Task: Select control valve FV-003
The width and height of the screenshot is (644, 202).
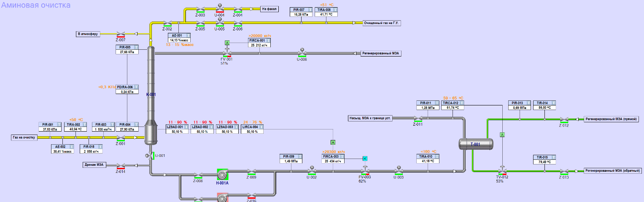Action: 364,171
